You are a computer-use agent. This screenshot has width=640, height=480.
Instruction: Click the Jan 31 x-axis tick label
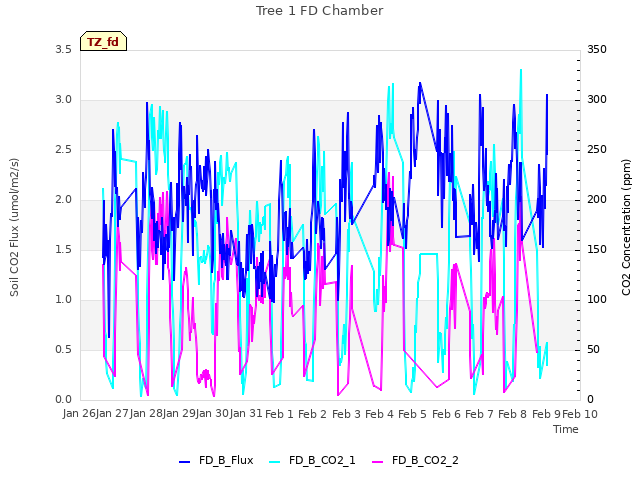point(245,414)
